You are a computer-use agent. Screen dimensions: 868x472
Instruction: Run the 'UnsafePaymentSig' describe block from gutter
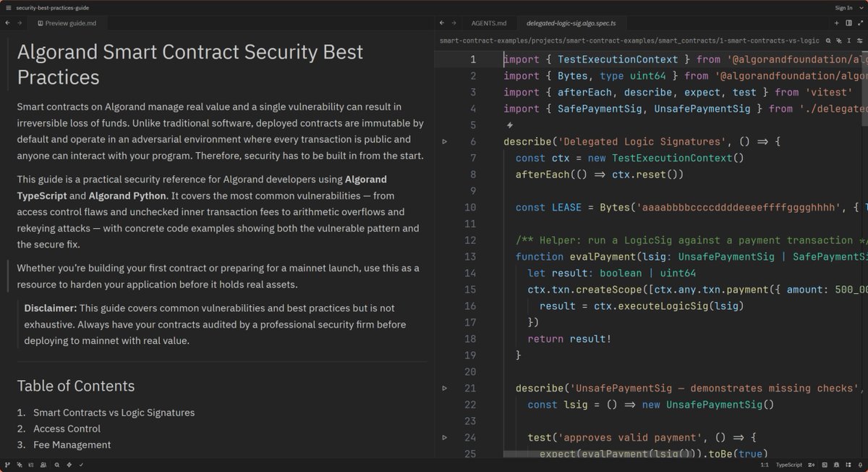coord(445,388)
